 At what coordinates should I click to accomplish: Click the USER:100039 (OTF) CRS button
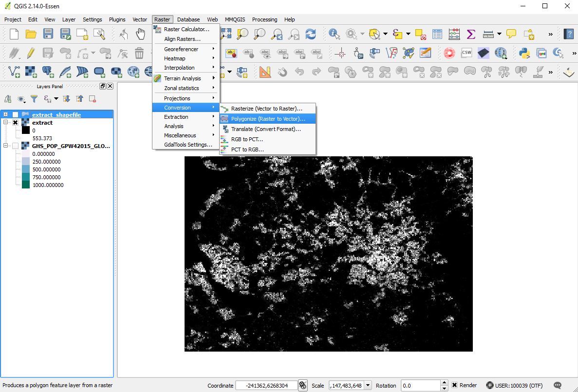[515, 385]
